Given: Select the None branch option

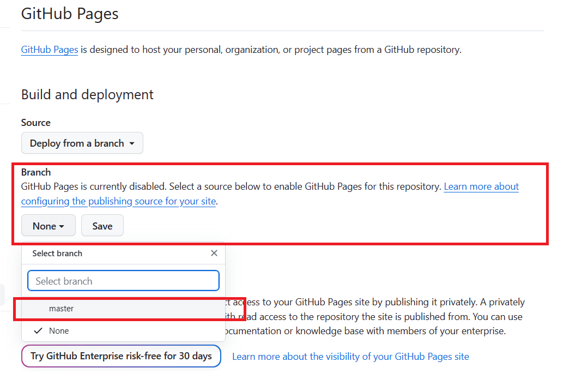Looking at the screenshot, I should (x=123, y=331).
